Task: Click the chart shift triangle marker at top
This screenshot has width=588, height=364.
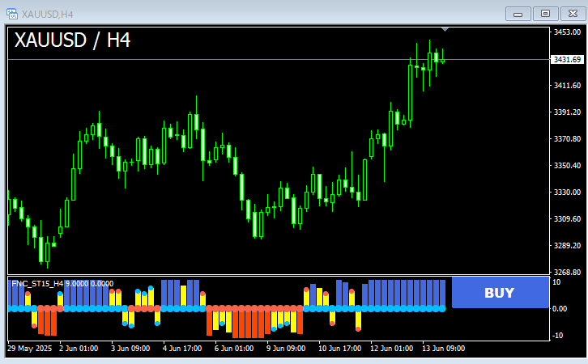Action: tap(445, 29)
